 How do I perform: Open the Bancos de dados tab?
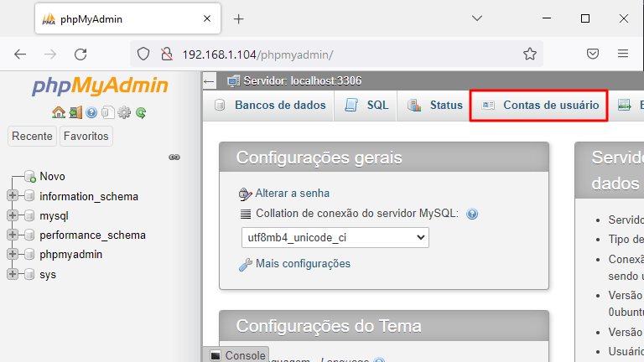(x=269, y=106)
